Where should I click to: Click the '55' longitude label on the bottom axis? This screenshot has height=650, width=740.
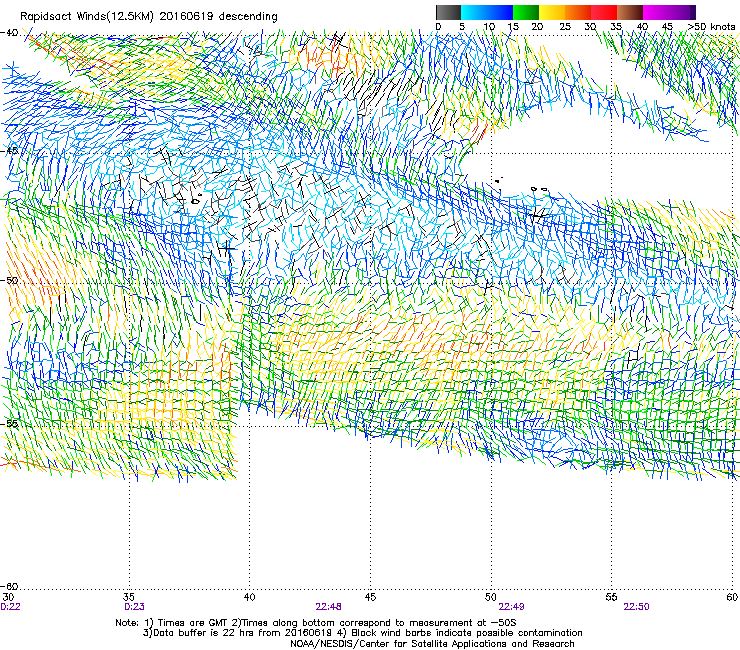point(611,597)
